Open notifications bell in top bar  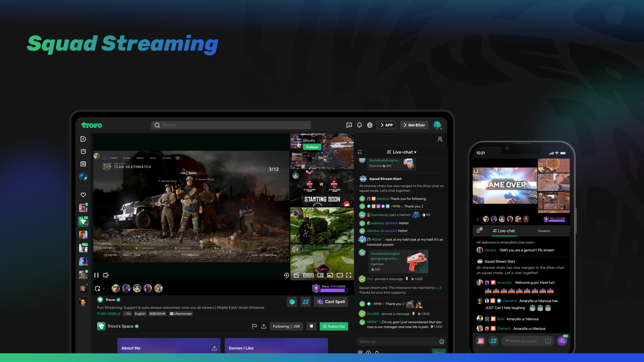click(x=359, y=125)
